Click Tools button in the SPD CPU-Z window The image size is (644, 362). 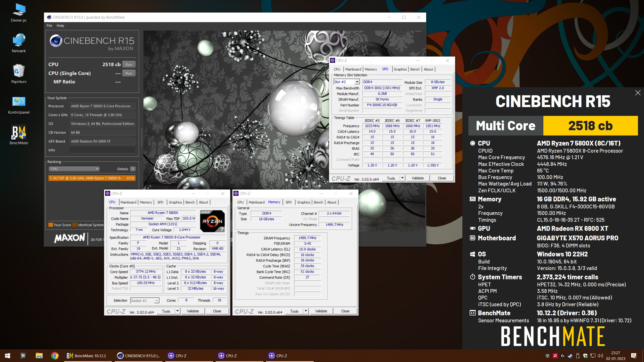391,178
